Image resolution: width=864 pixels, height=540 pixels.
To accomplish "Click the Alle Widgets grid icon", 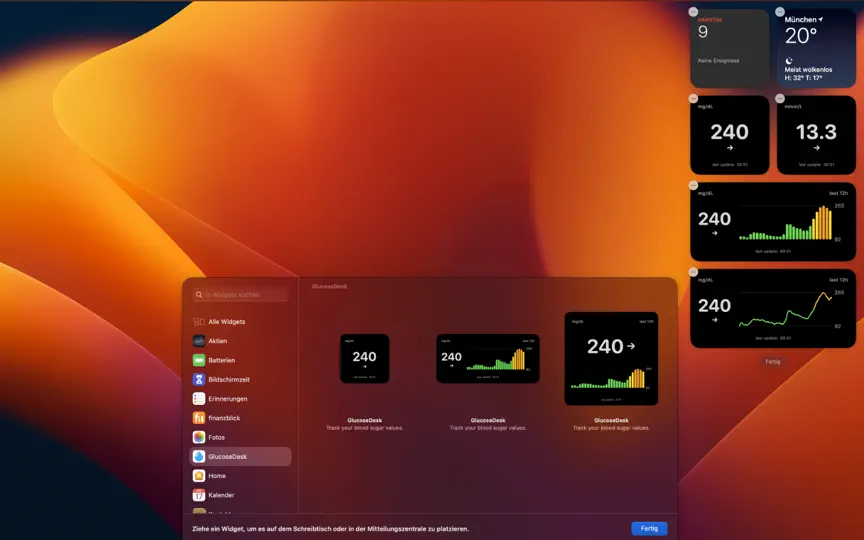I will 199,322.
